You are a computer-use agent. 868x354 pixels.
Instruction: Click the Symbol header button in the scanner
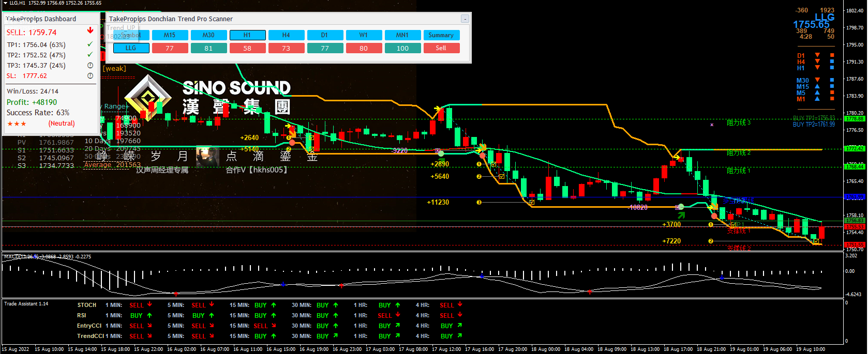click(131, 35)
